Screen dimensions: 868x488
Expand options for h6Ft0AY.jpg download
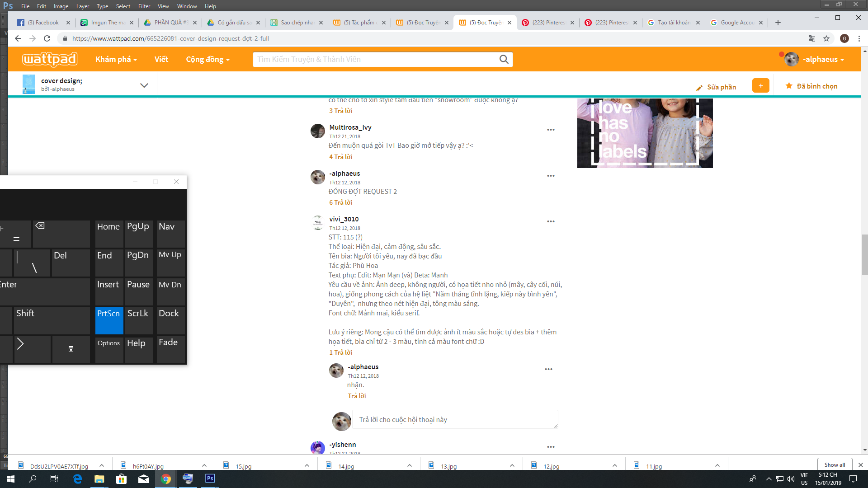click(x=204, y=466)
